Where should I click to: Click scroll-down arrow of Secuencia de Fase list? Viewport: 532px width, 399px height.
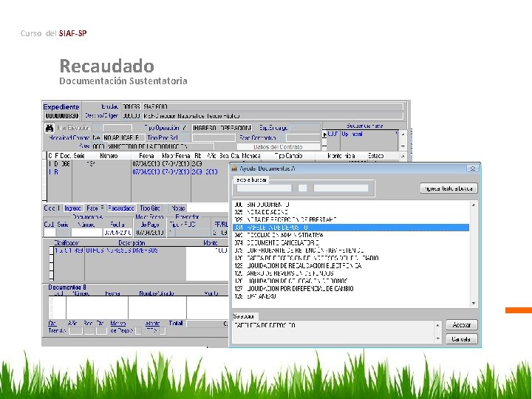(x=403, y=146)
